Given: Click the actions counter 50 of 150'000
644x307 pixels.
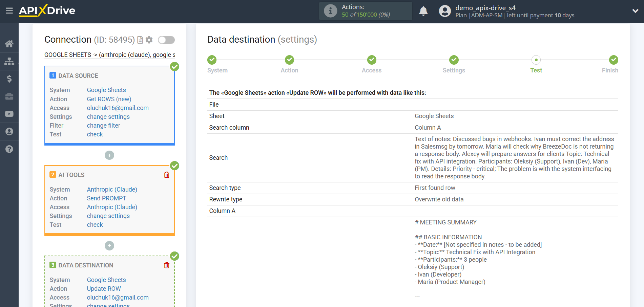Looking at the screenshot, I should 366,15.
